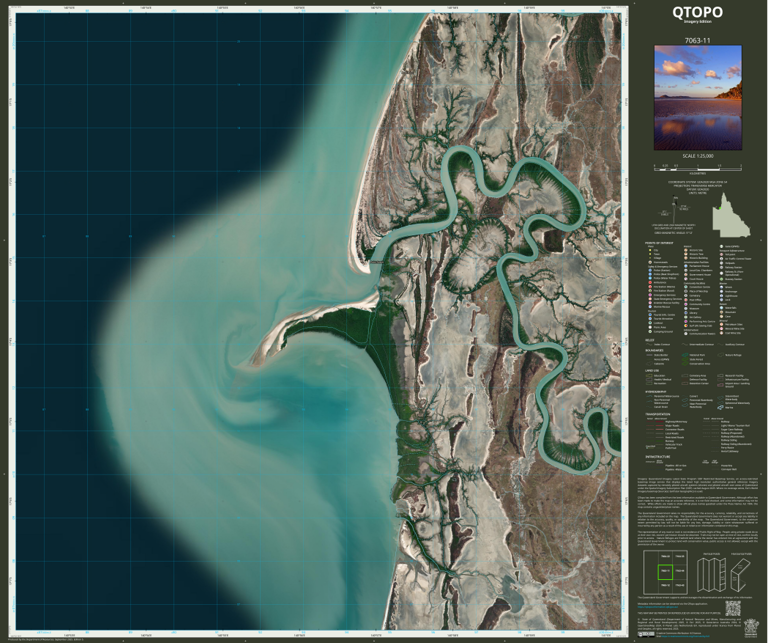Click the Queensland Government coat of arms

pyautogui.click(x=751, y=628)
